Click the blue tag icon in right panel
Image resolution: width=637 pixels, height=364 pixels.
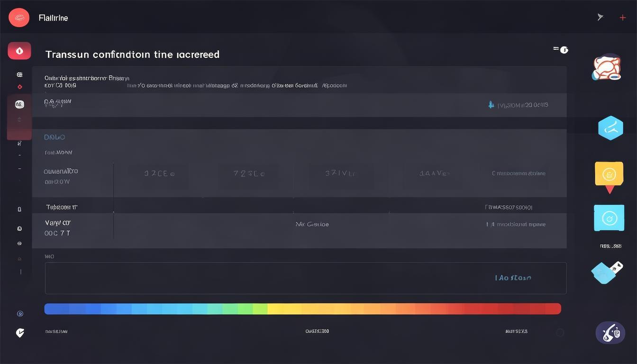click(606, 272)
